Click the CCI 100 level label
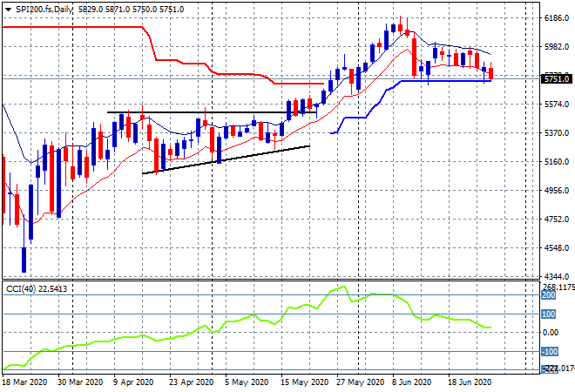The width and height of the screenshot is (575, 392). tap(549, 314)
